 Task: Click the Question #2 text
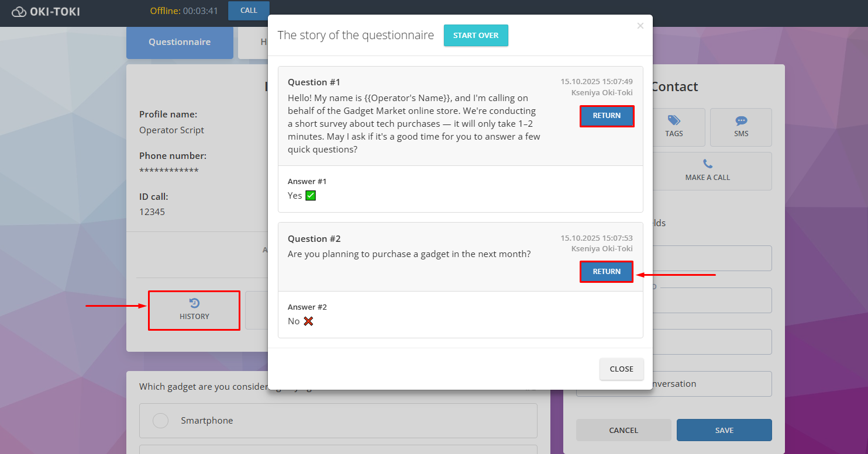pos(409,254)
